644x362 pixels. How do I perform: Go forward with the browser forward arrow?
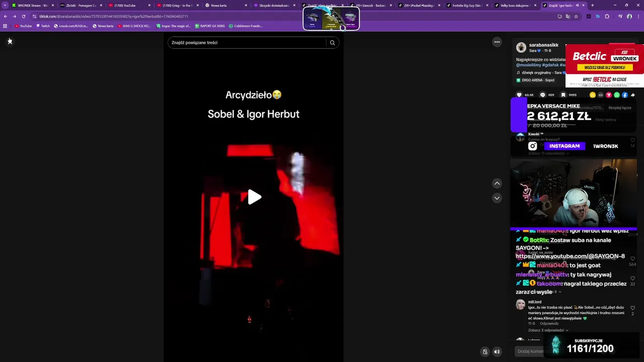tap(15, 16)
